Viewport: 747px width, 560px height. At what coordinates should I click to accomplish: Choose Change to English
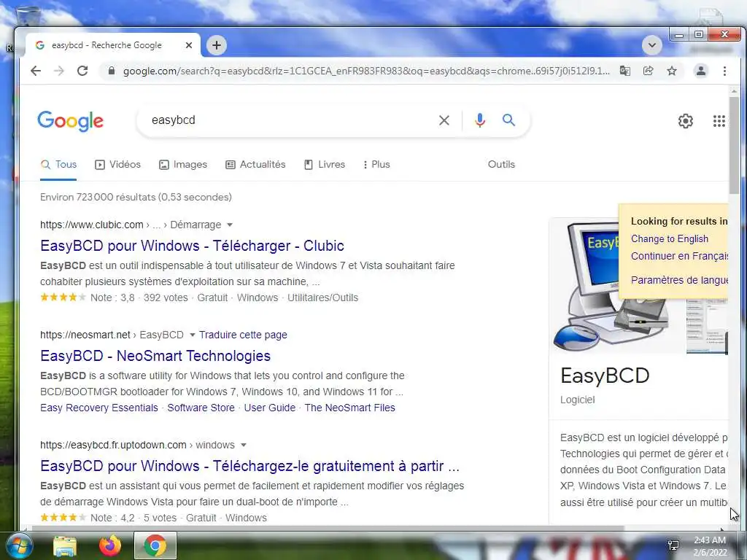[670, 238]
